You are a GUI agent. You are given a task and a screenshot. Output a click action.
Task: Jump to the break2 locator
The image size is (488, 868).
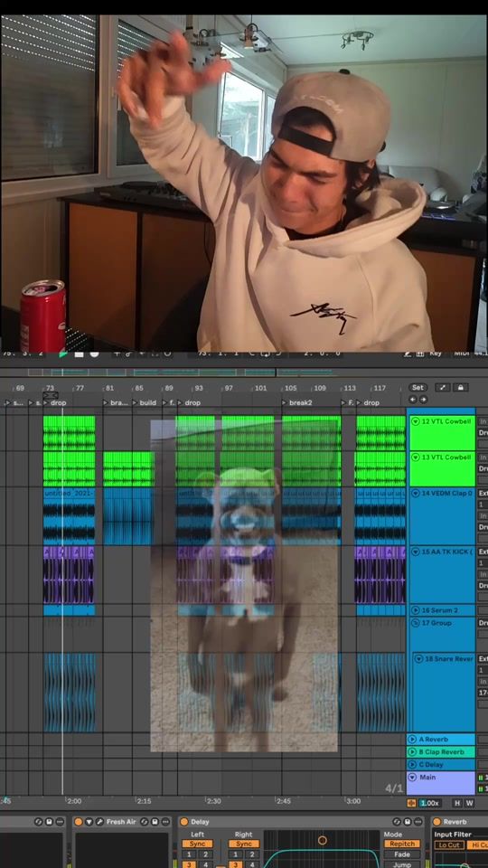pos(296,403)
